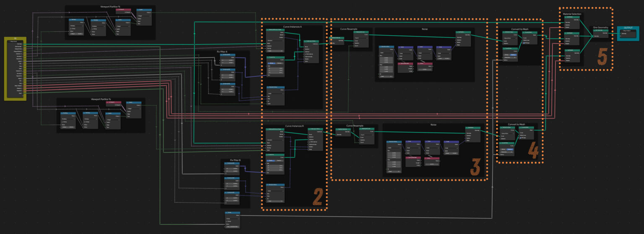Click the X value field of first Combine XYZ in Fix Filter A
The width and height of the screenshot is (644, 234).
click(228, 60)
